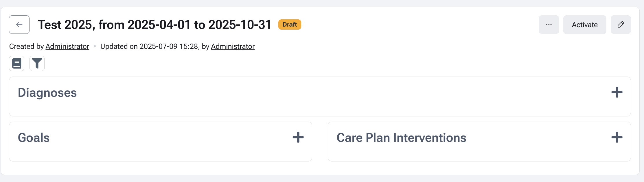
Task: Add a goal using the Goals plus icon
Action: coord(298,138)
